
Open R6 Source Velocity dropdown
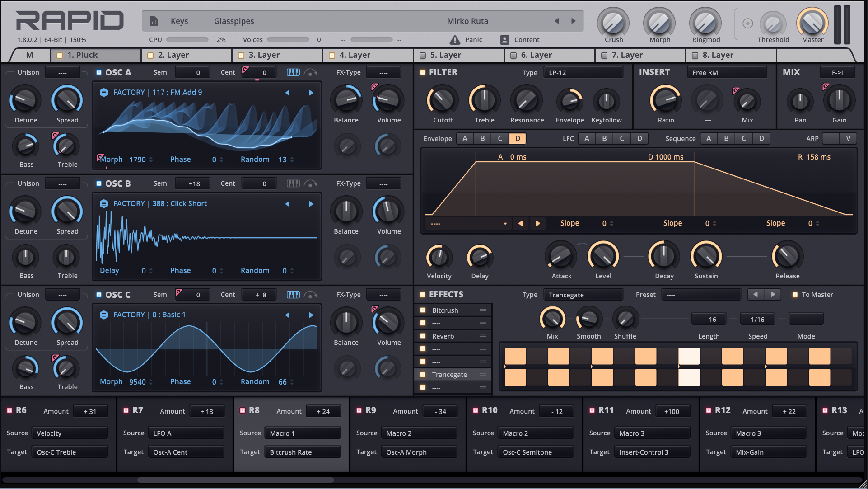(70, 433)
